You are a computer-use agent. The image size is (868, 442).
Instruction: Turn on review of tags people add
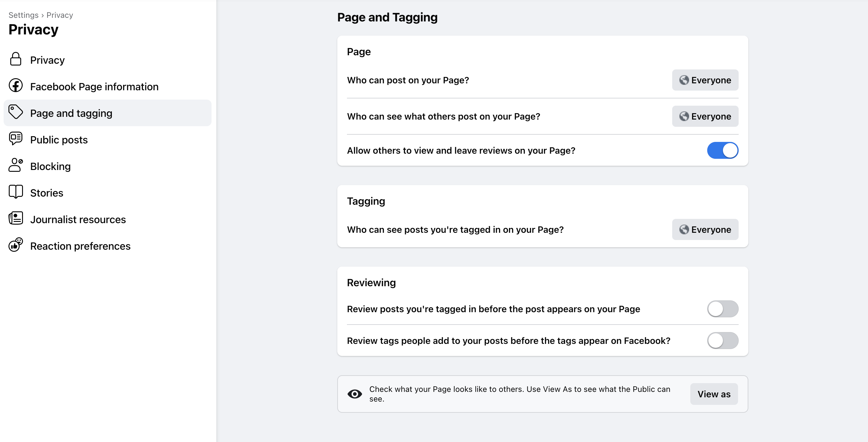(722, 341)
